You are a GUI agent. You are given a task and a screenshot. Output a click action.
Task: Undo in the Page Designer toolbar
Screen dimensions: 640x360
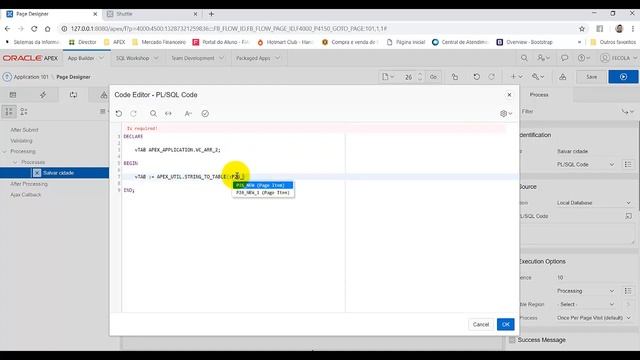pos(476,77)
